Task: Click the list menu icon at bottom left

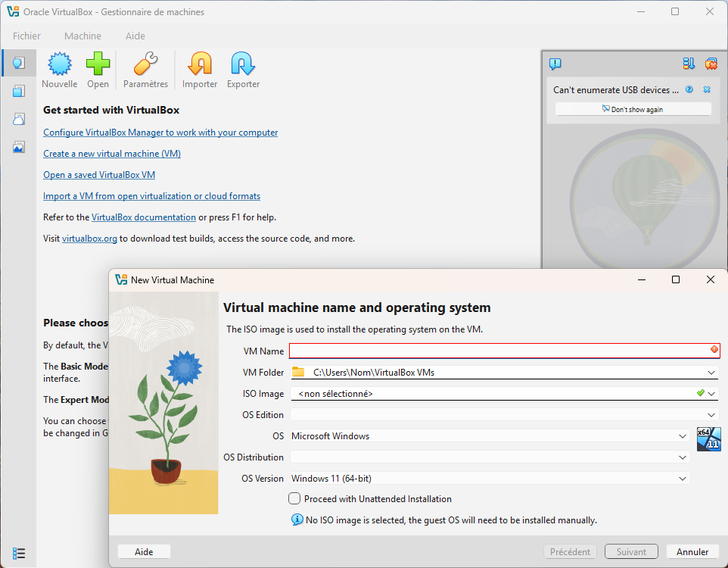Action: (19, 553)
